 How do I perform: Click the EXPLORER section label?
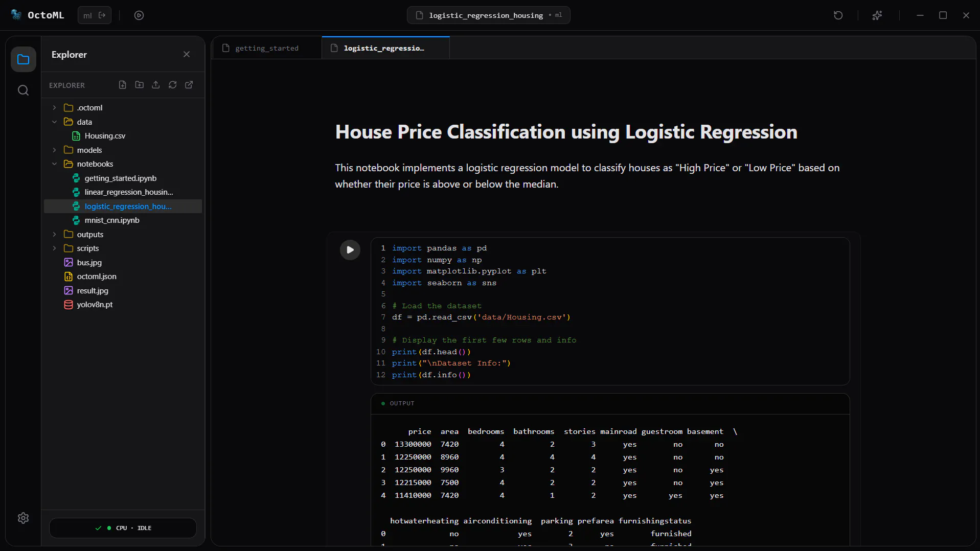[x=67, y=85]
